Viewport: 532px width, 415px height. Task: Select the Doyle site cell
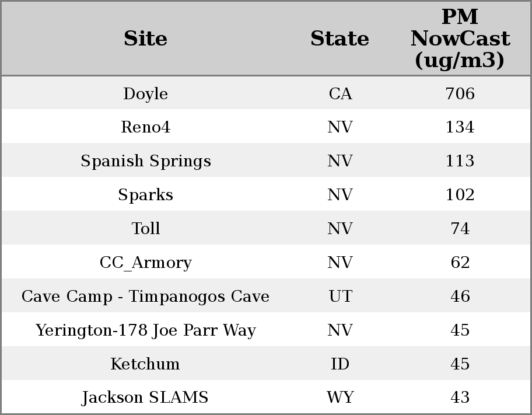point(145,94)
